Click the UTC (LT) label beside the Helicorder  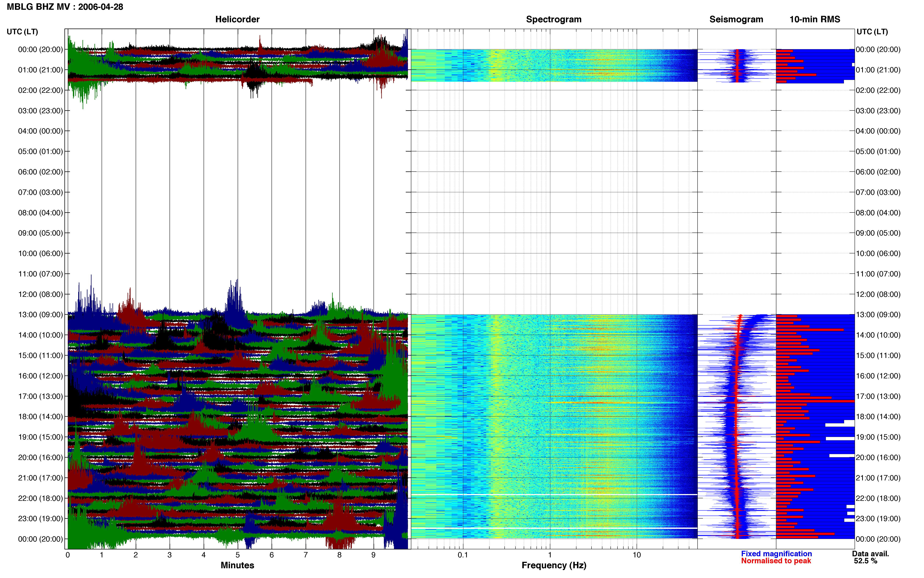click(x=22, y=32)
